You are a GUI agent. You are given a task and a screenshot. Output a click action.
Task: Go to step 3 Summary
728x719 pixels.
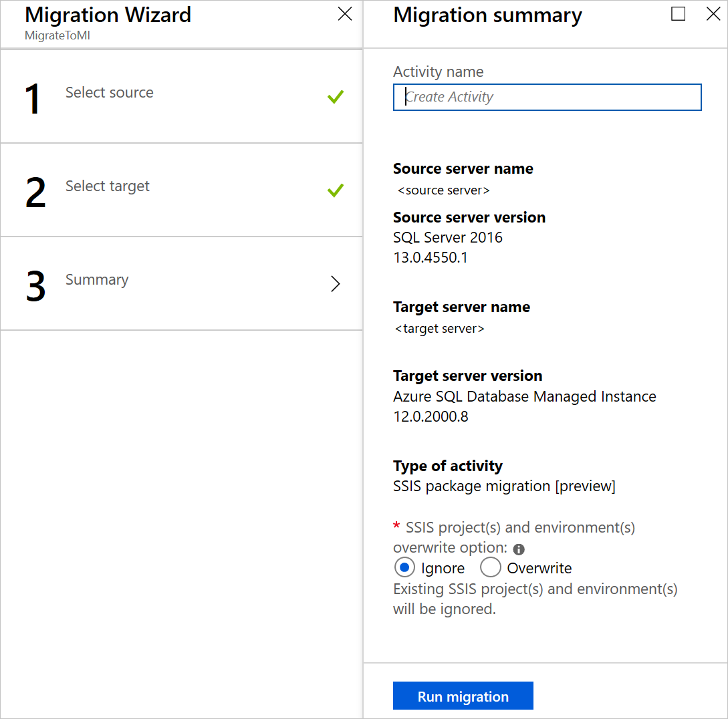tap(182, 283)
